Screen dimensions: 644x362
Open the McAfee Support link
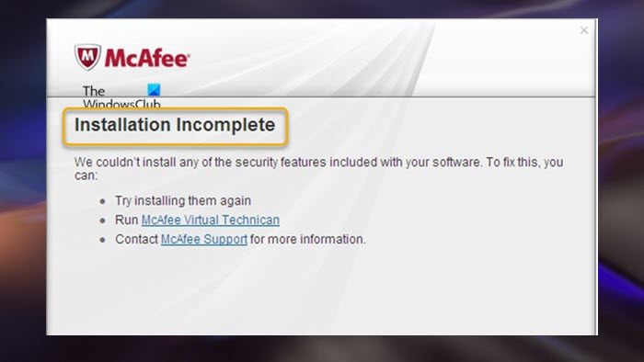204,240
